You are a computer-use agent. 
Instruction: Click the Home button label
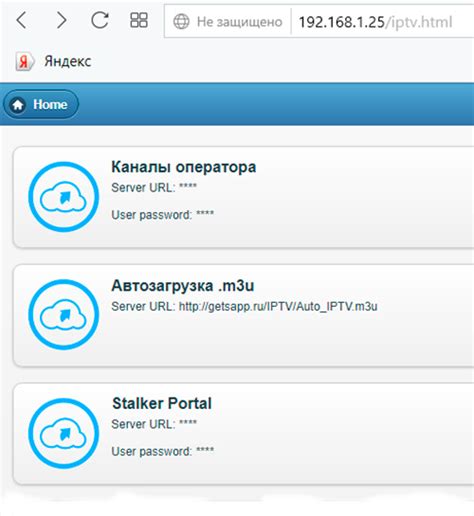50,105
